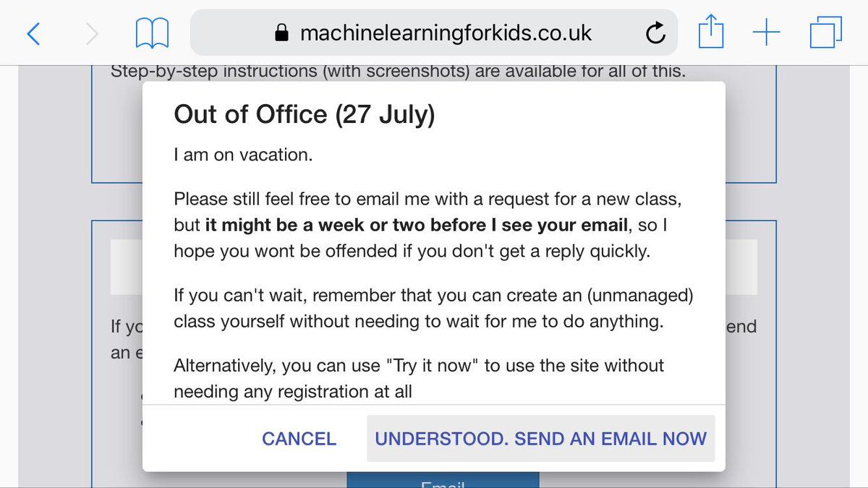Open a new tab with plus icon
The height and width of the screenshot is (488, 868).
(x=766, y=33)
